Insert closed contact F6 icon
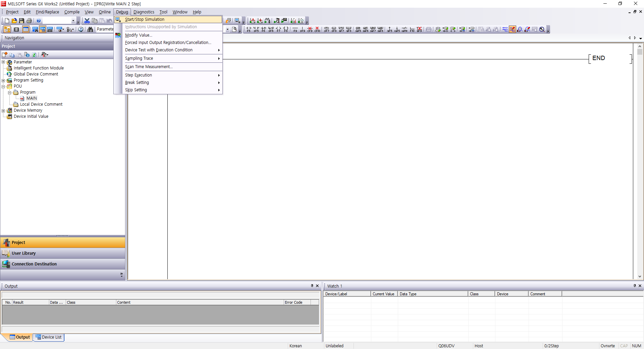Viewport: 644px width, 349px height. point(263,30)
